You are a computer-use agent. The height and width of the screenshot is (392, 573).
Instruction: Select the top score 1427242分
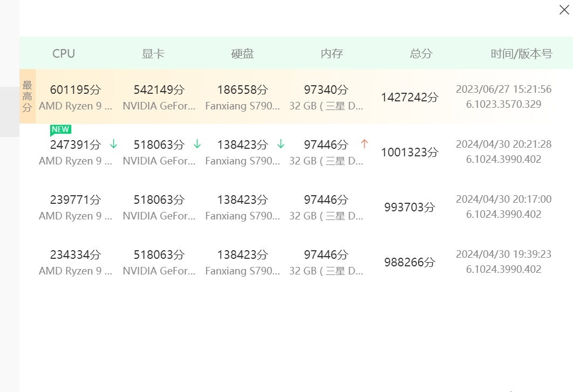point(421,97)
